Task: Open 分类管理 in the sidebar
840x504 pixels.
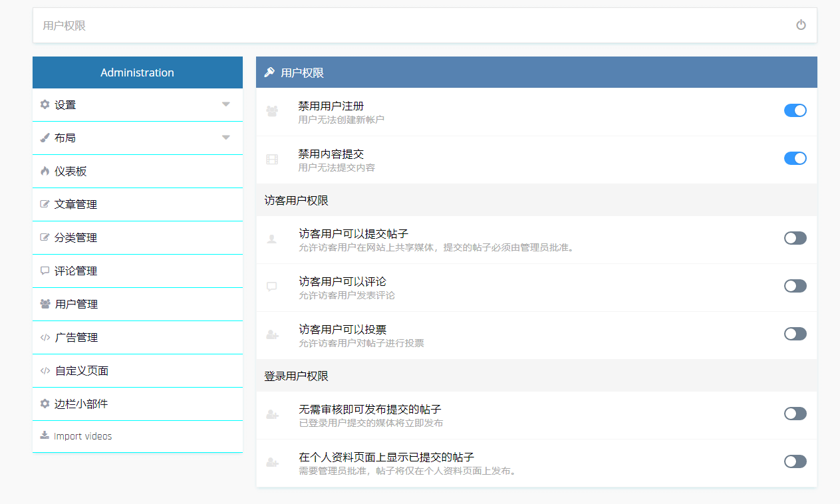Action: (138, 238)
